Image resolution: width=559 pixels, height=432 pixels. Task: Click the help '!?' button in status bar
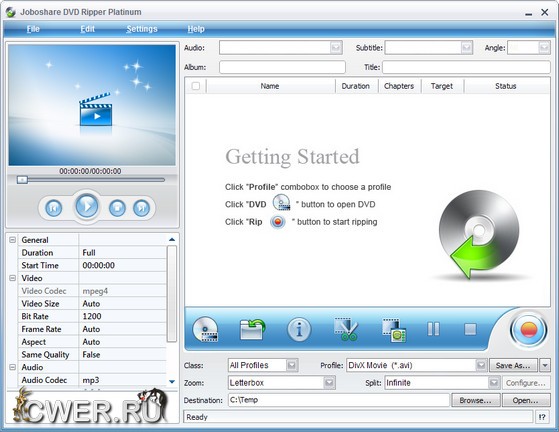(x=542, y=417)
